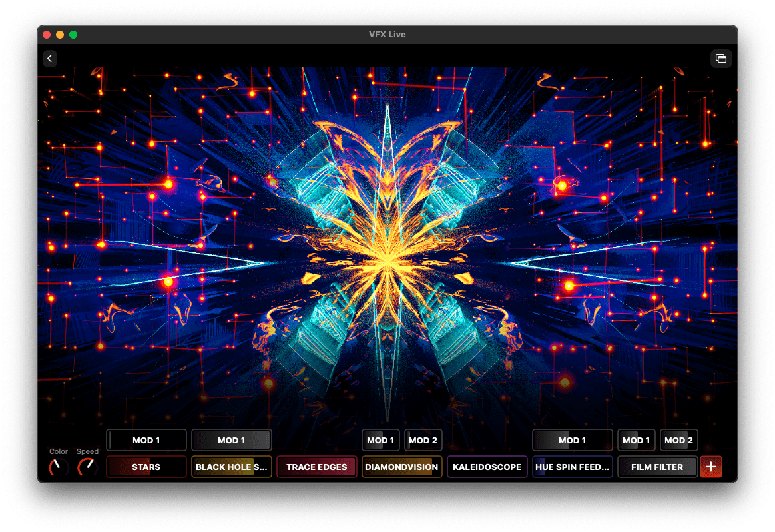Close the VFX Live window
This screenshot has height=532, width=775.
[47, 35]
